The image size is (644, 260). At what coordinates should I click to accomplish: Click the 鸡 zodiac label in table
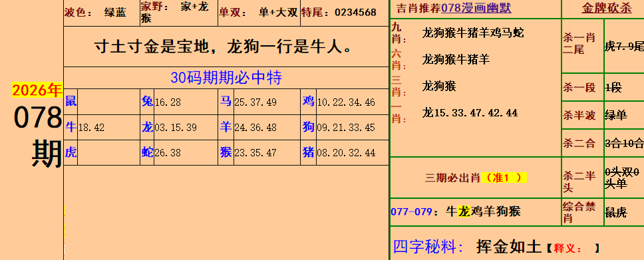[x=309, y=102]
